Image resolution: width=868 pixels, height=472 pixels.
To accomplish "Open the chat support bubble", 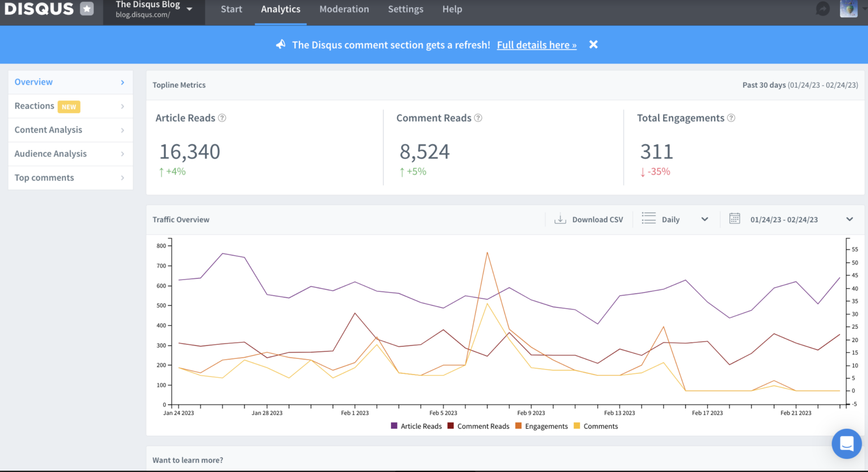I will 846,444.
